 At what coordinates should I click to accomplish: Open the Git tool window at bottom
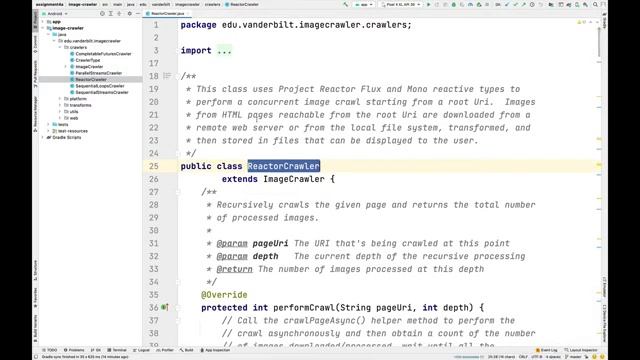(x=96, y=350)
